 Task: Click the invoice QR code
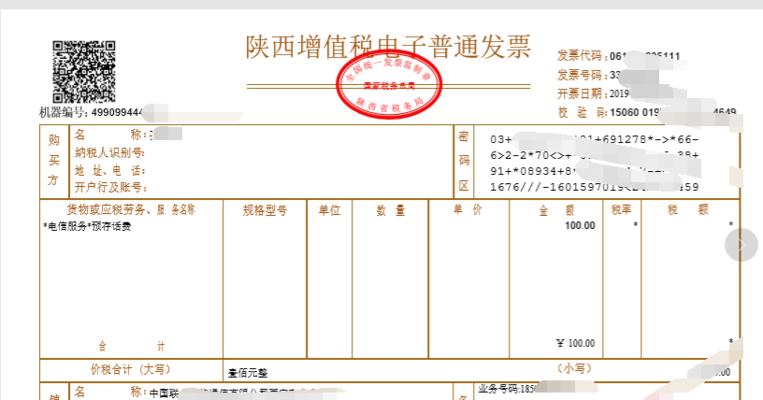[84, 72]
